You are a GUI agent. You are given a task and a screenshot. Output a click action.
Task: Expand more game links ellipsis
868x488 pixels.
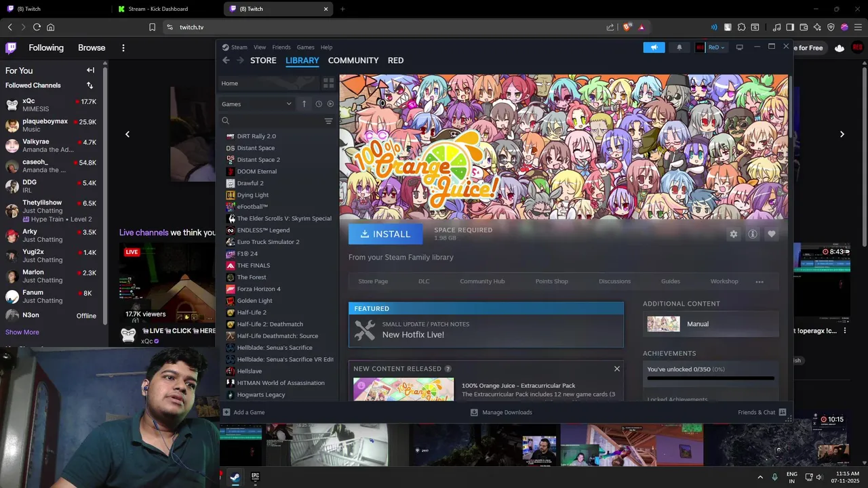[x=759, y=281]
